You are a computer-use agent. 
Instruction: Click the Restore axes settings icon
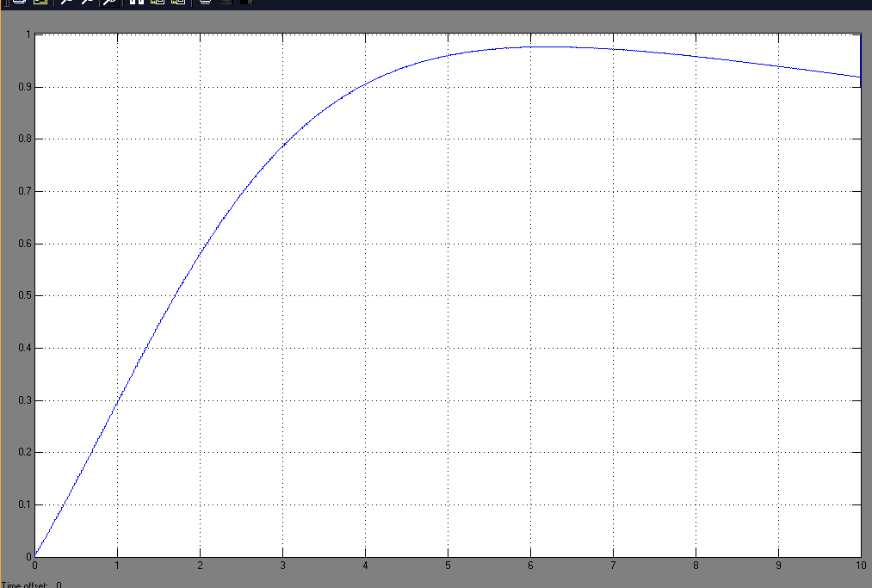tap(178, 2)
